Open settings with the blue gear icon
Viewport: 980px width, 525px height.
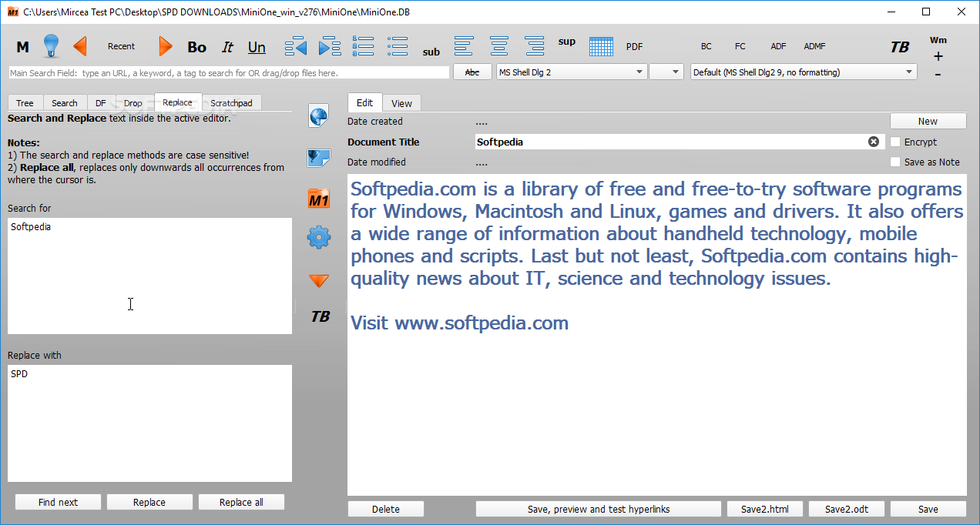319,237
